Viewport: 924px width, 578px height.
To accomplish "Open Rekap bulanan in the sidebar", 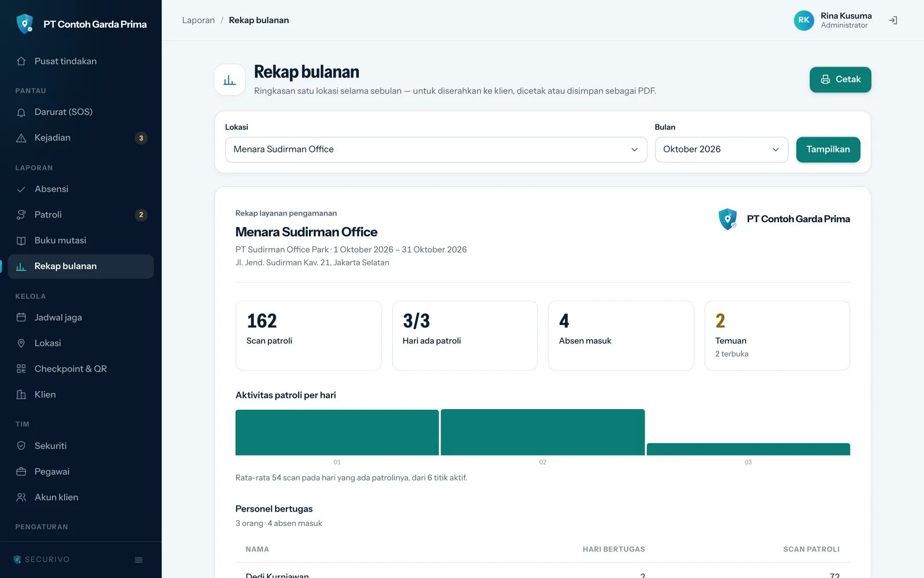I will pos(81,266).
